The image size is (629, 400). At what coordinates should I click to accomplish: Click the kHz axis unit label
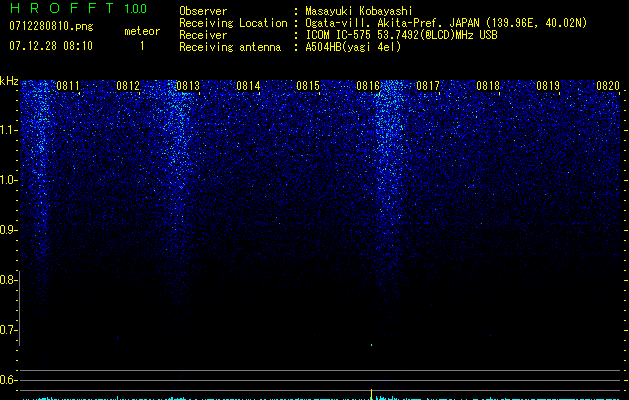coord(9,81)
